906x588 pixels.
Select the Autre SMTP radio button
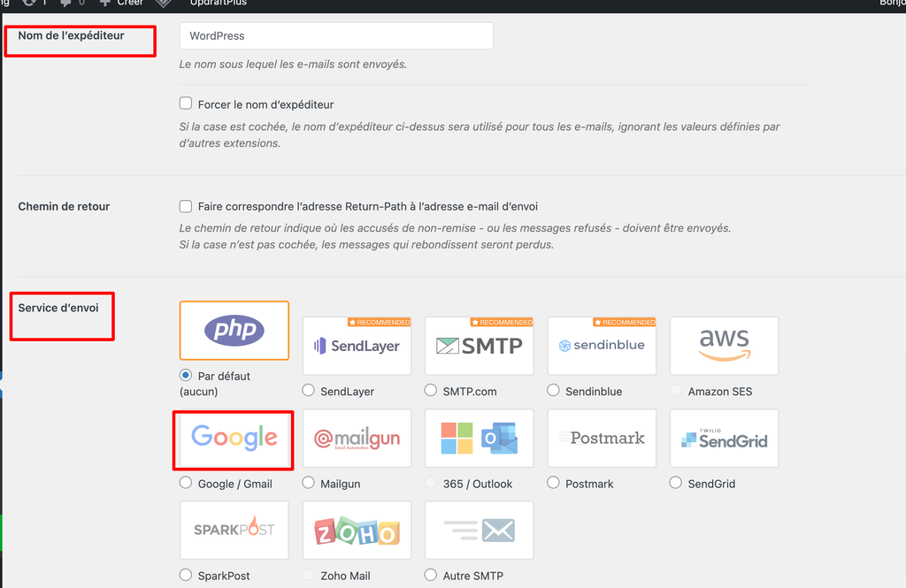point(430,575)
